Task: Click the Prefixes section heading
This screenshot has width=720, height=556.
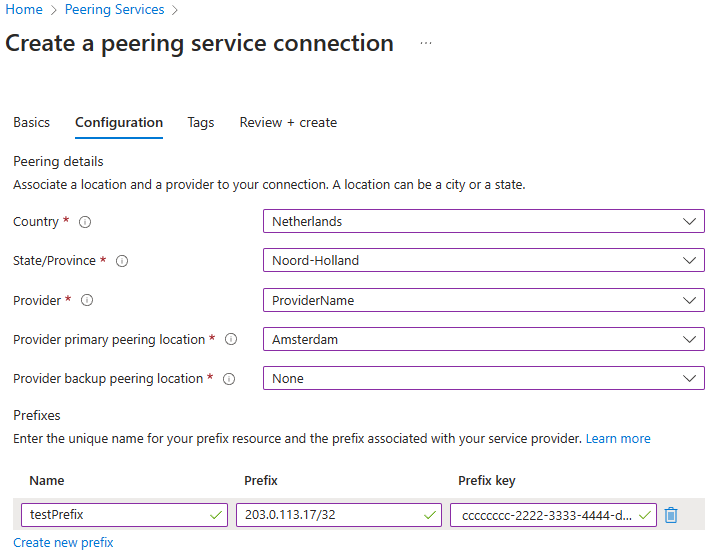Action: (37, 416)
